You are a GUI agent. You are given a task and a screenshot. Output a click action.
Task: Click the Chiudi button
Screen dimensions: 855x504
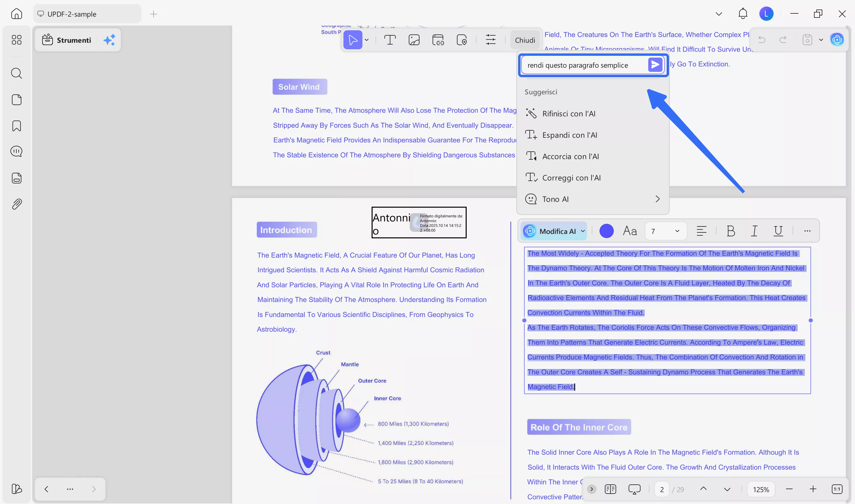525,40
